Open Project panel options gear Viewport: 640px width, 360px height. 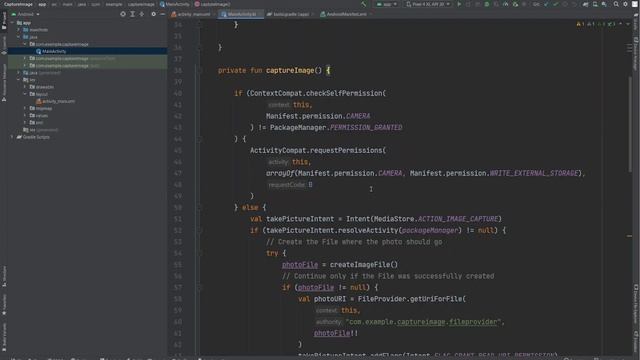click(x=153, y=14)
